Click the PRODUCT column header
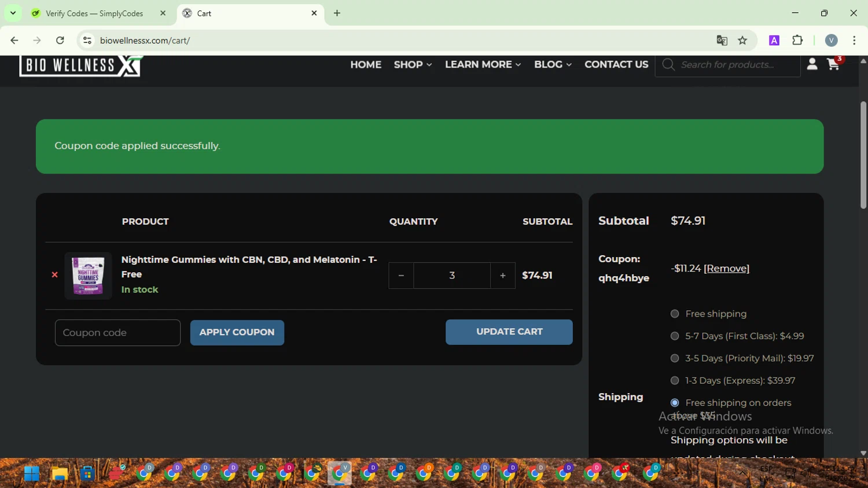 point(145,222)
